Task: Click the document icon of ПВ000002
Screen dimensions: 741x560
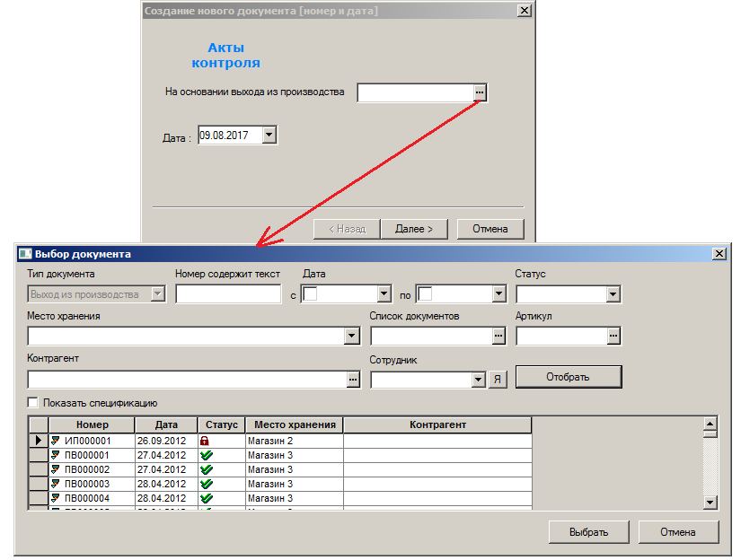Action: 56,470
